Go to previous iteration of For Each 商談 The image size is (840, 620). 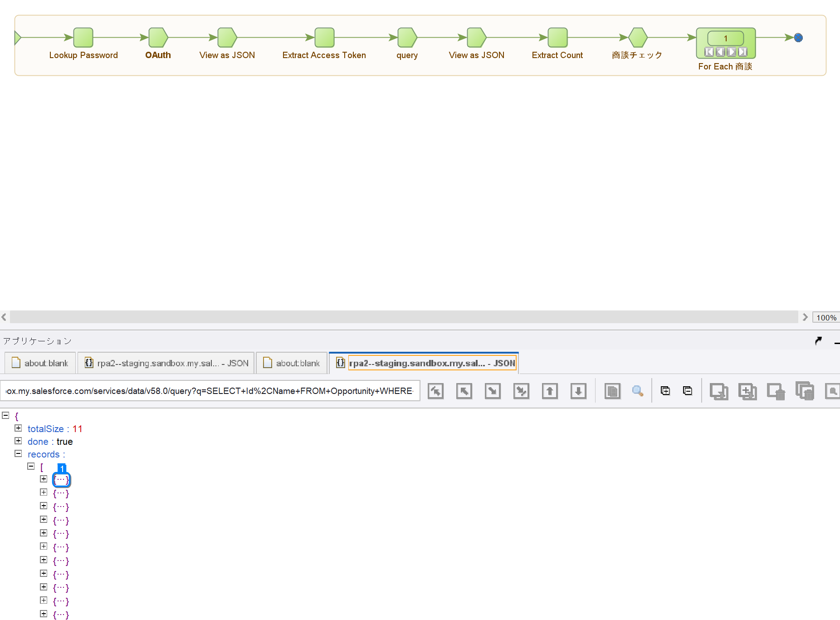720,52
